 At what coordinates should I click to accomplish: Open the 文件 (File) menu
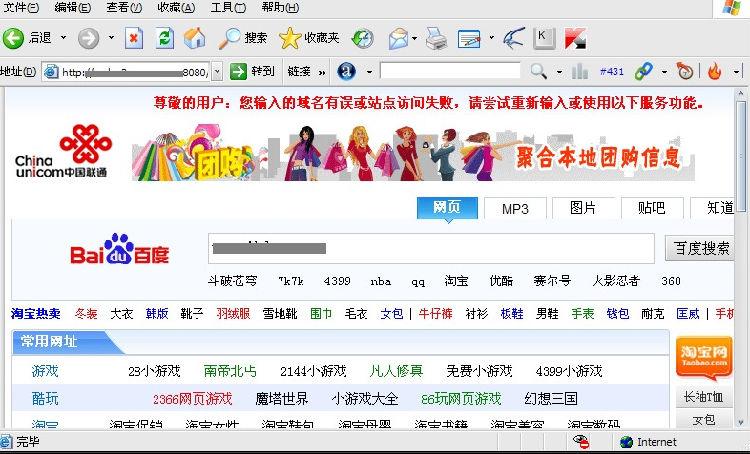tap(20, 7)
